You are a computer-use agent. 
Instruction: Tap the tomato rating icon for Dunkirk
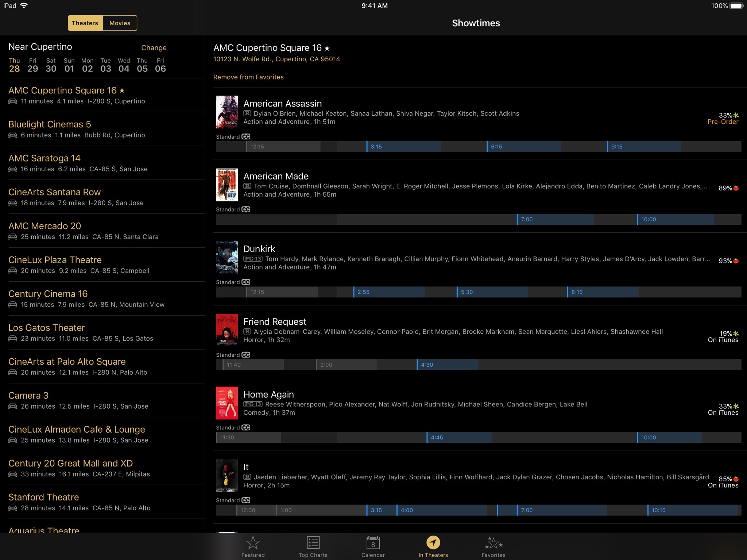(736, 260)
